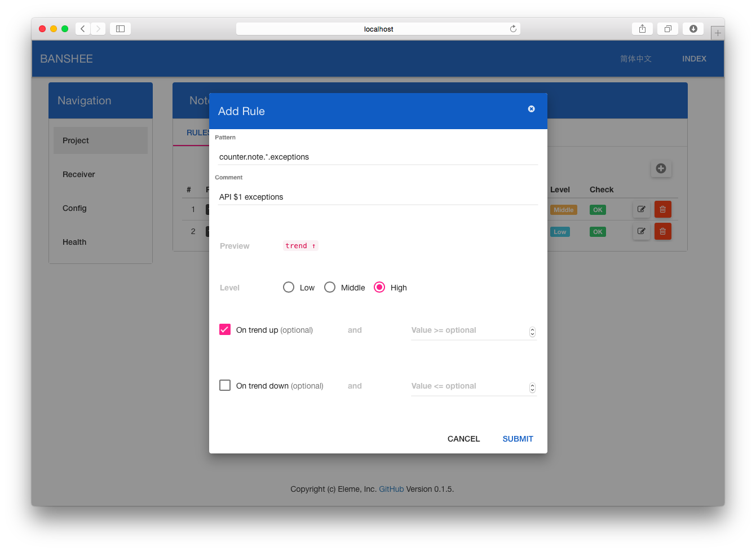Click the trend ↑ preview tag
Image resolution: width=756 pixels, height=551 pixels.
300,246
